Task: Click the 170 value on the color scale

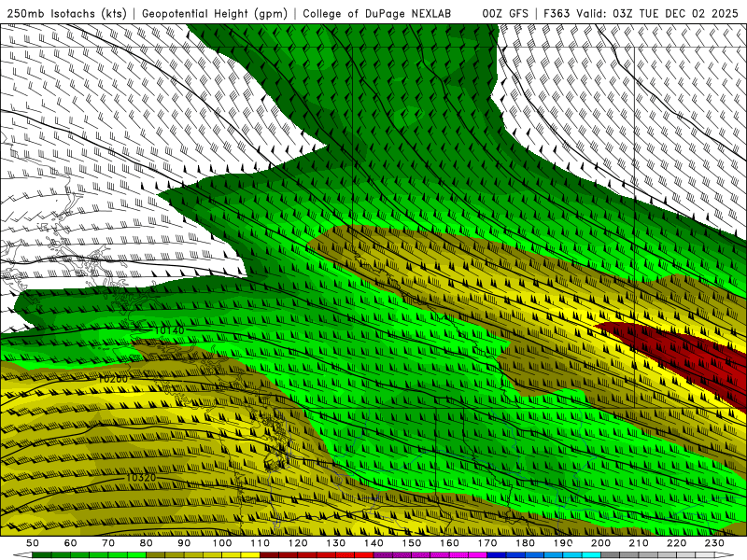Action: (487, 543)
